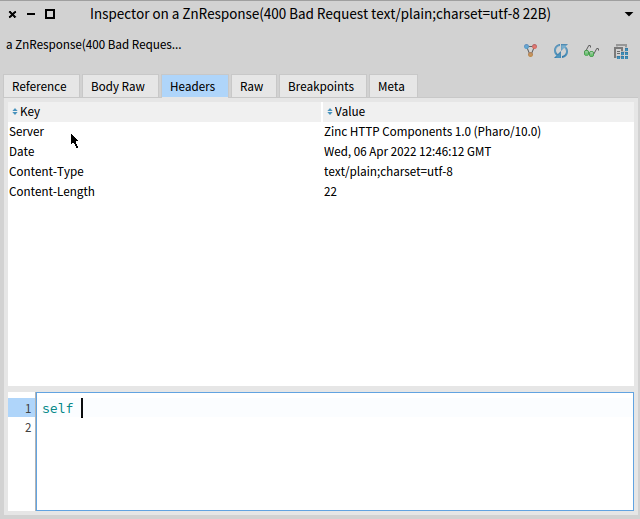This screenshot has height=519, width=640.
Task: Click the 'text/plain;charset=utf-8' value cell
Action: (388, 172)
